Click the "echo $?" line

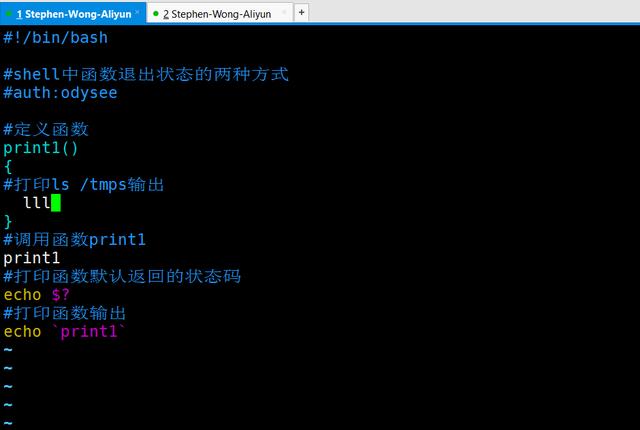click(x=37, y=295)
